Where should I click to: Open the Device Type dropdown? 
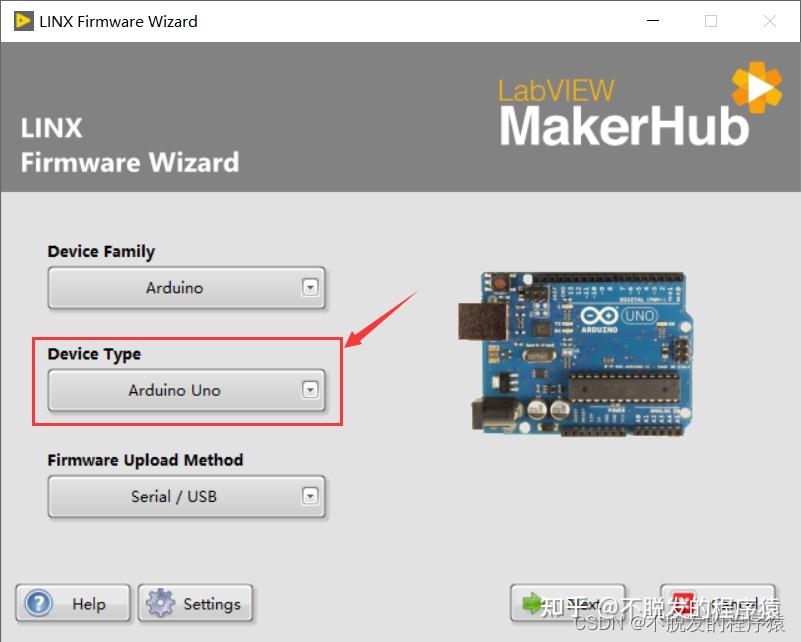coord(312,391)
